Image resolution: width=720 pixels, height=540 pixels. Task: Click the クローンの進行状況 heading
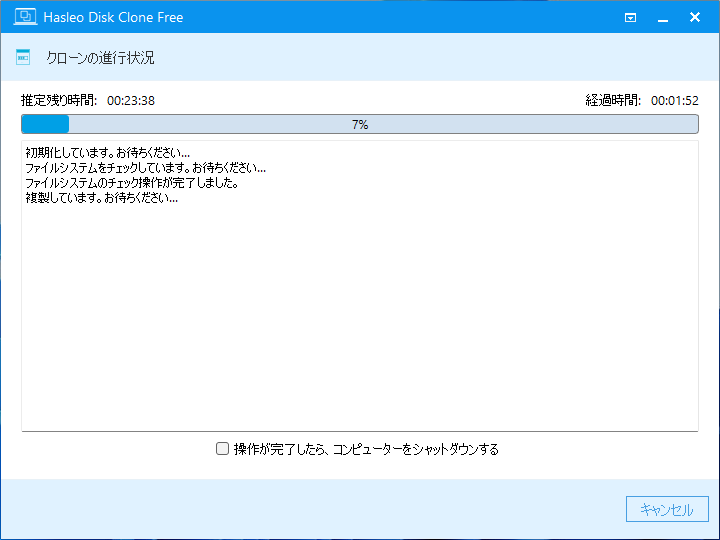(x=100, y=58)
